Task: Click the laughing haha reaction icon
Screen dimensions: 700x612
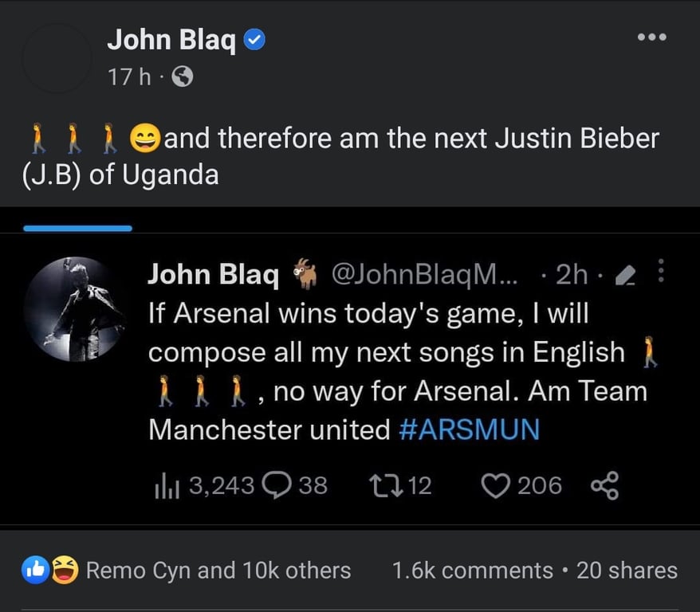Action: [64, 570]
